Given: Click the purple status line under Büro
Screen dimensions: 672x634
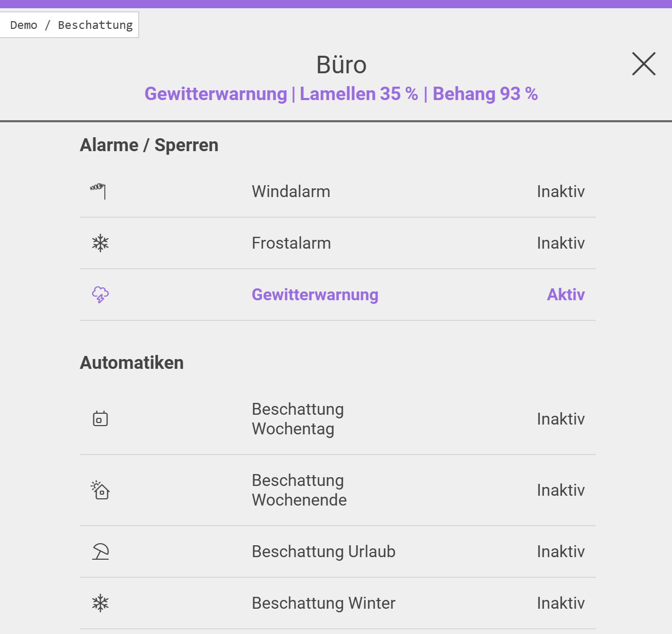Looking at the screenshot, I should click(341, 94).
